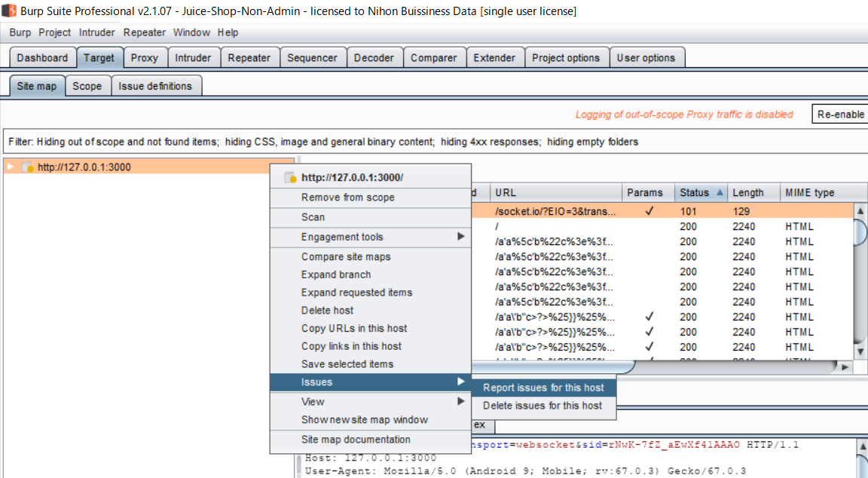Viewport: 868px width, 478px height.
Task: Choose Copy links in this host
Action: click(x=371, y=345)
